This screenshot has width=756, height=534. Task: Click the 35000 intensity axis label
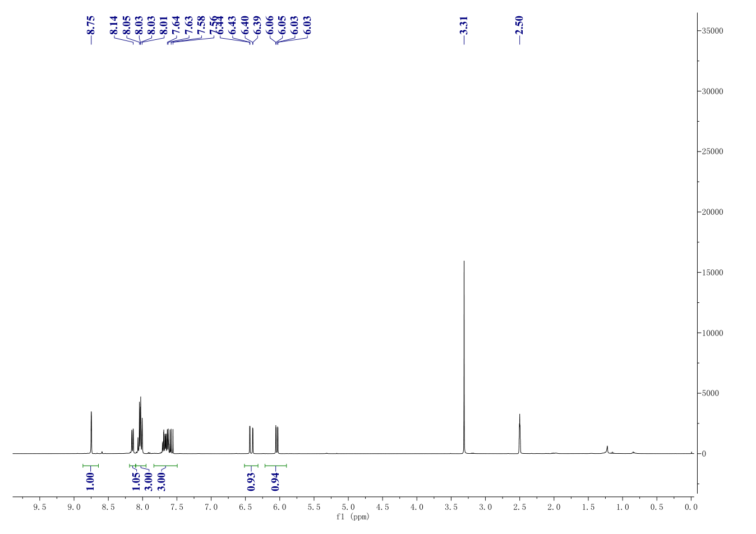(x=712, y=31)
